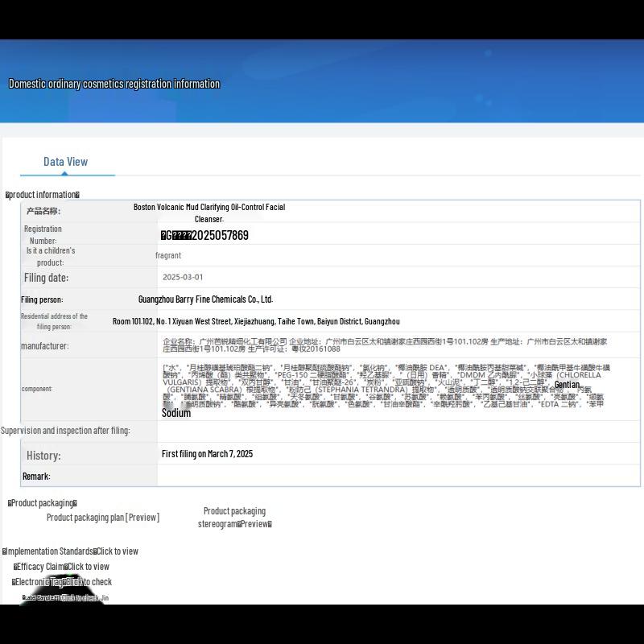
Task: Click to view the Efficacy Claim
Action: tap(62, 567)
